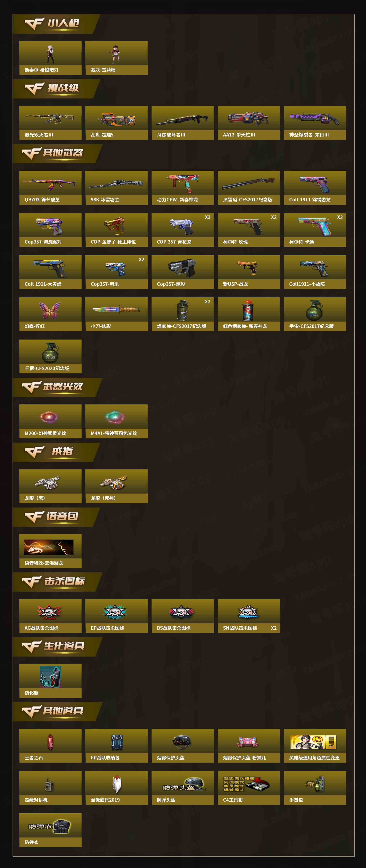
Task: Click the 挑战级 section header
Action: click(57, 89)
